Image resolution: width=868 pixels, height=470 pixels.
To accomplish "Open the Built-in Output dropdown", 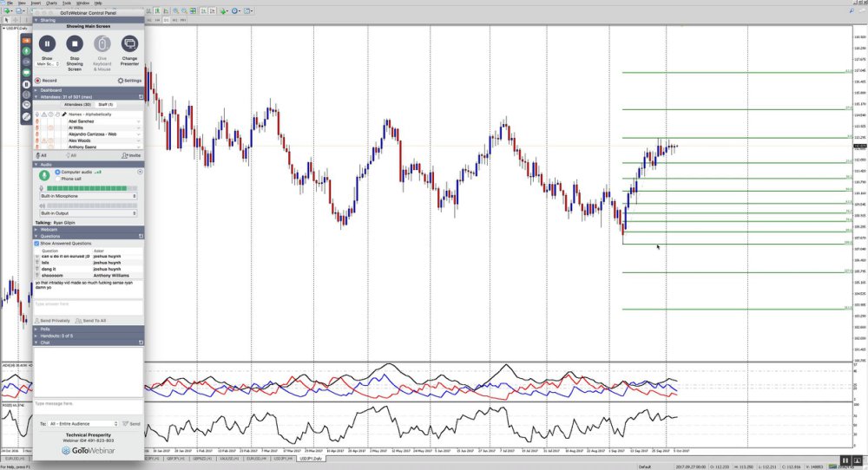I will [x=88, y=213].
